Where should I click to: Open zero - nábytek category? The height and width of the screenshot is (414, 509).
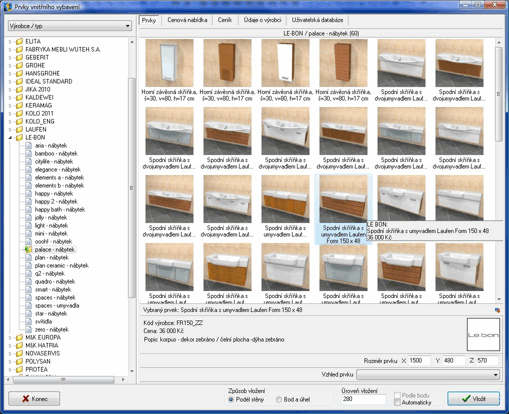[x=52, y=329]
